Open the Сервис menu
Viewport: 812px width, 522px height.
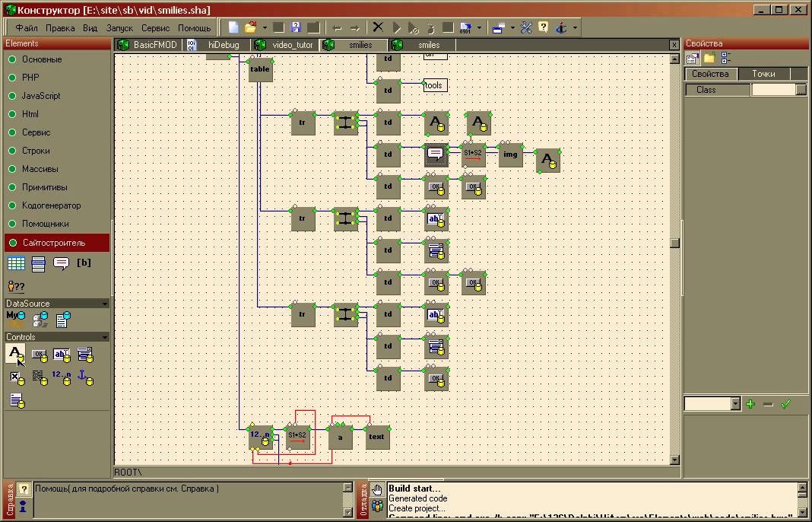click(x=155, y=28)
